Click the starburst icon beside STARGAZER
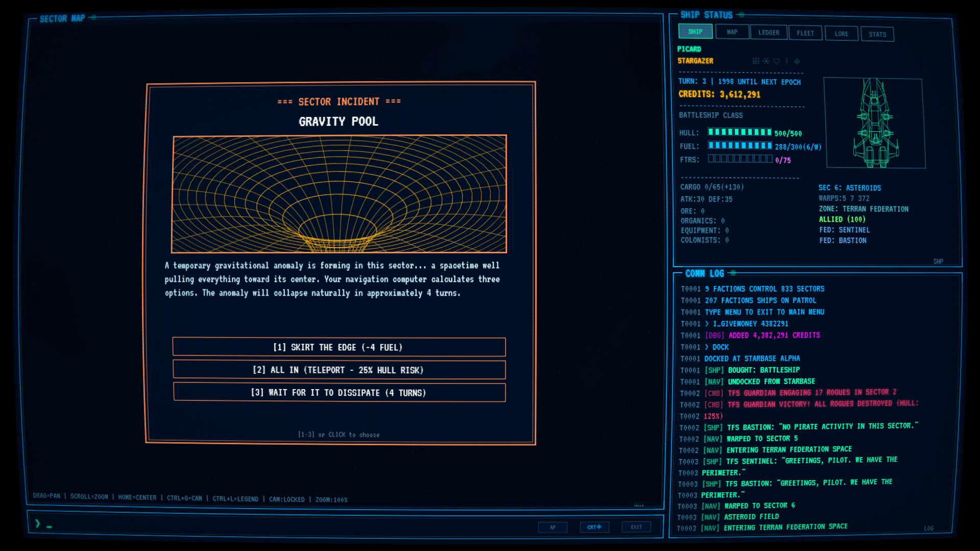This screenshot has height=551, width=980. [x=766, y=61]
